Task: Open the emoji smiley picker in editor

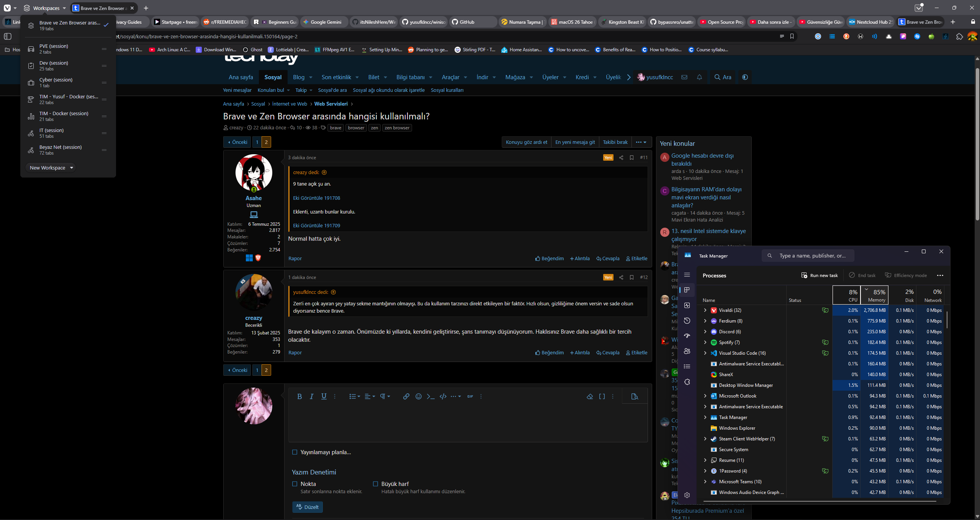Action: coord(419,396)
